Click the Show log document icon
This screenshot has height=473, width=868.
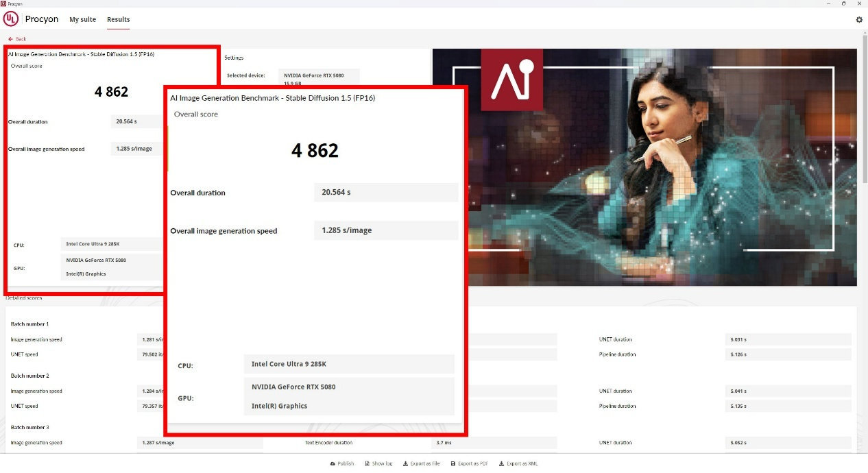[x=367, y=463]
